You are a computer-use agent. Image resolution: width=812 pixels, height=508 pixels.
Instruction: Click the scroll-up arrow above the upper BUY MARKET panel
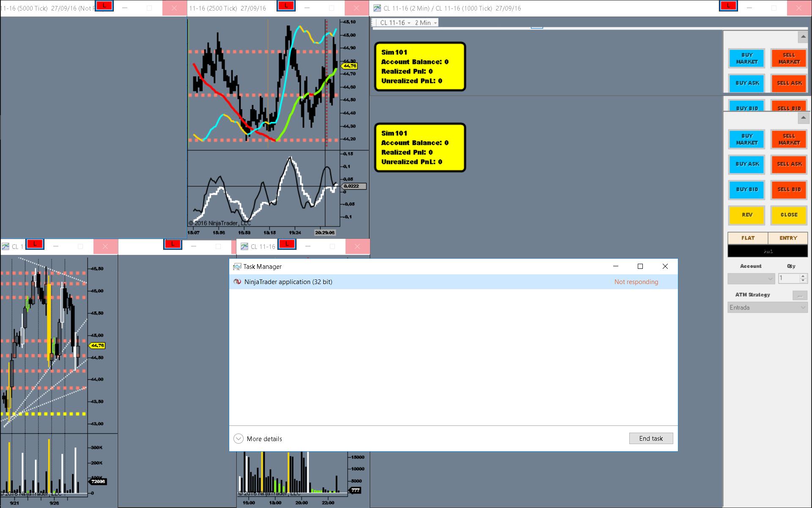click(x=803, y=37)
